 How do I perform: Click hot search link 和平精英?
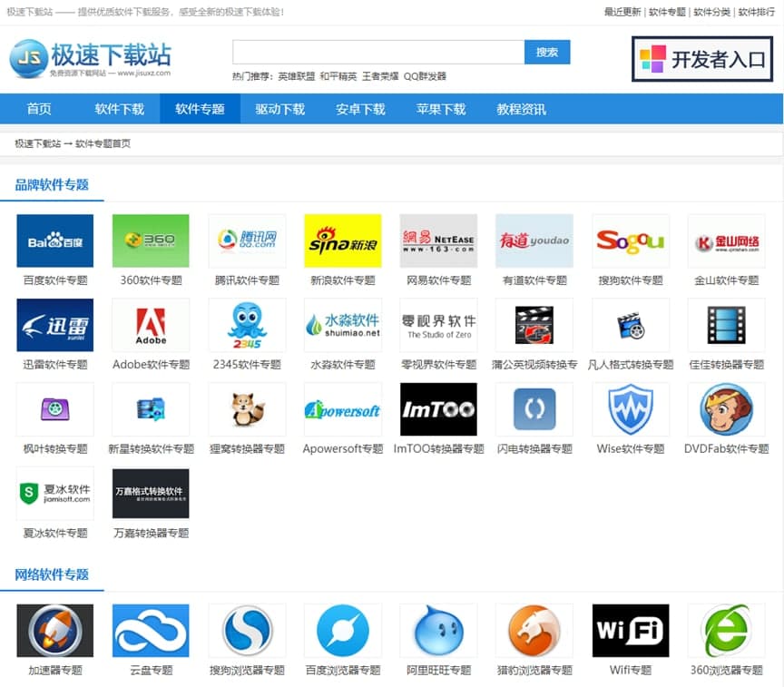pos(338,76)
